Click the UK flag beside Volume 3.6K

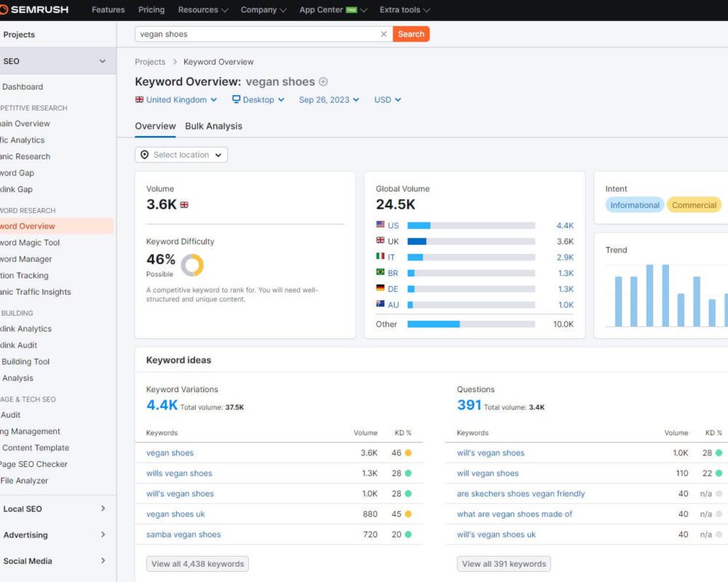184,204
